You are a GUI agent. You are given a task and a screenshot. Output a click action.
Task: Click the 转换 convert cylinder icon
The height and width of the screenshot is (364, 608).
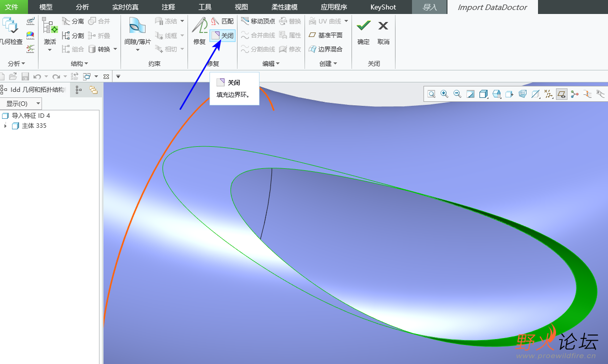pyautogui.click(x=92, y=49)
